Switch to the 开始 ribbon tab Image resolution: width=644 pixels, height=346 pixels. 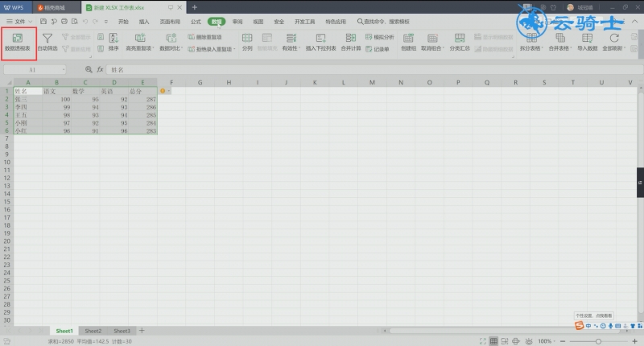click(123, 22)
